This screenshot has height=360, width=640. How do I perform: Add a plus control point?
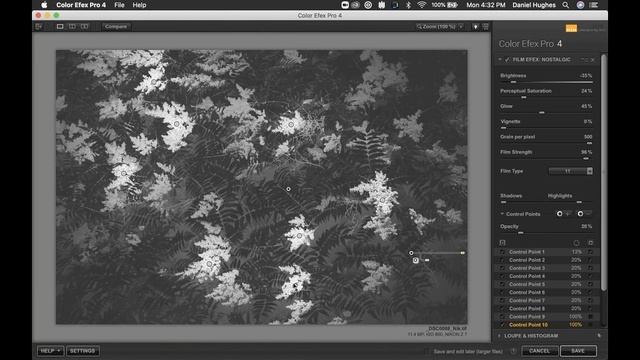(562, 213)
